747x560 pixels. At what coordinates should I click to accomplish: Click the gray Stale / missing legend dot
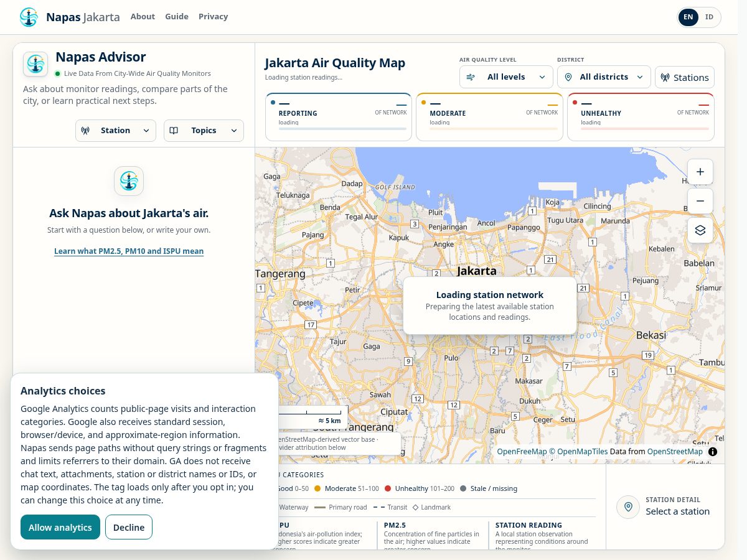(463, 488)
